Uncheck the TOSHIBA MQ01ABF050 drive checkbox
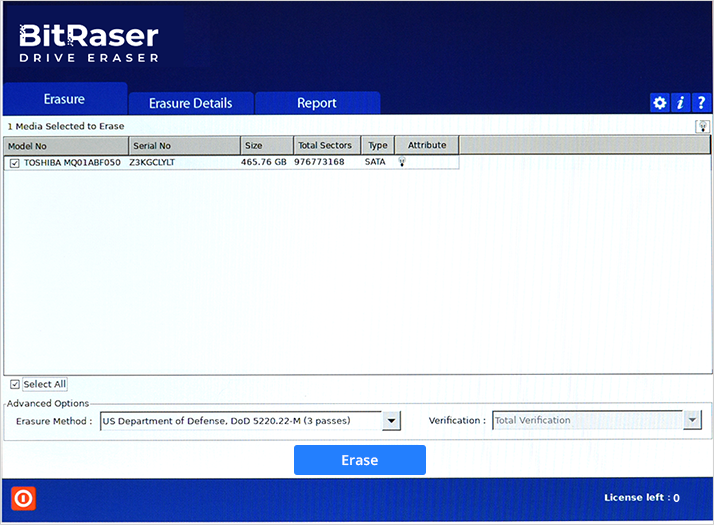 pos(15,163)
